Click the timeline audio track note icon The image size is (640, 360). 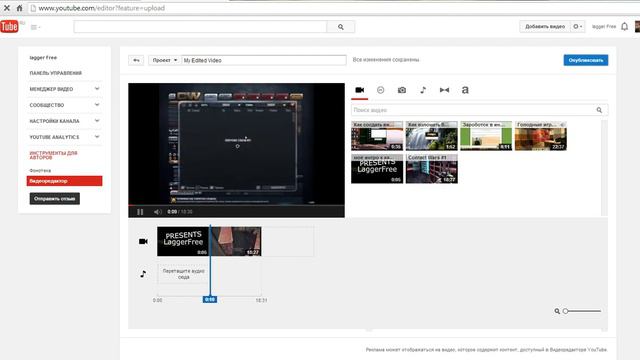pyautogui.click(x=143, y=274)
